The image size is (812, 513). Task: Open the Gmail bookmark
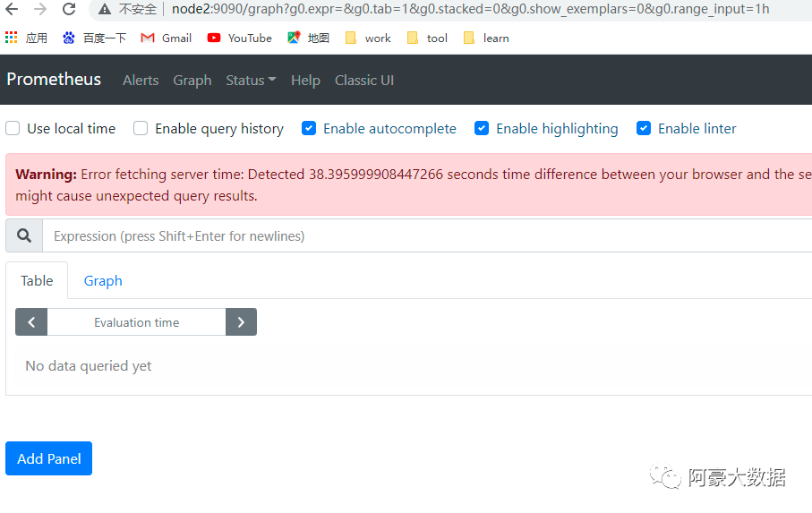click(x=166, y=38)
